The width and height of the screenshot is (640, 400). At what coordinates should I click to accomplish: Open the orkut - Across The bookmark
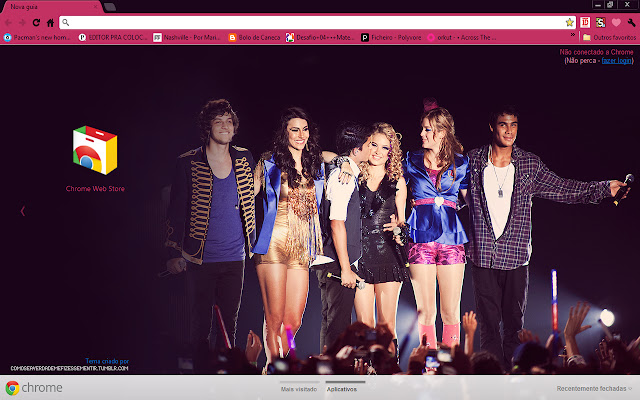462,38
